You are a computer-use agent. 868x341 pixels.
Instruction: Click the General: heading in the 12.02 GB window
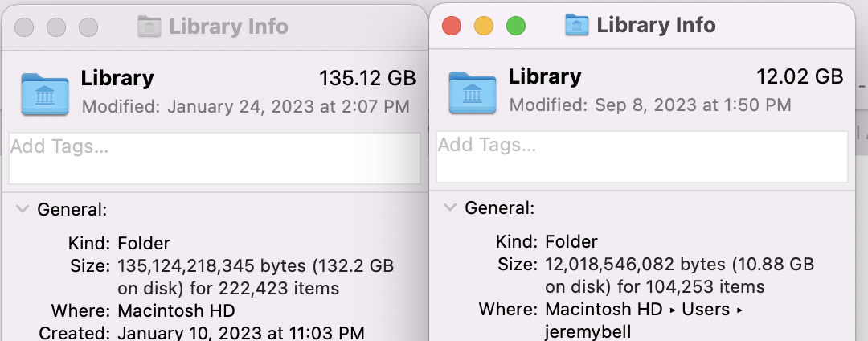tap(499, 209)
